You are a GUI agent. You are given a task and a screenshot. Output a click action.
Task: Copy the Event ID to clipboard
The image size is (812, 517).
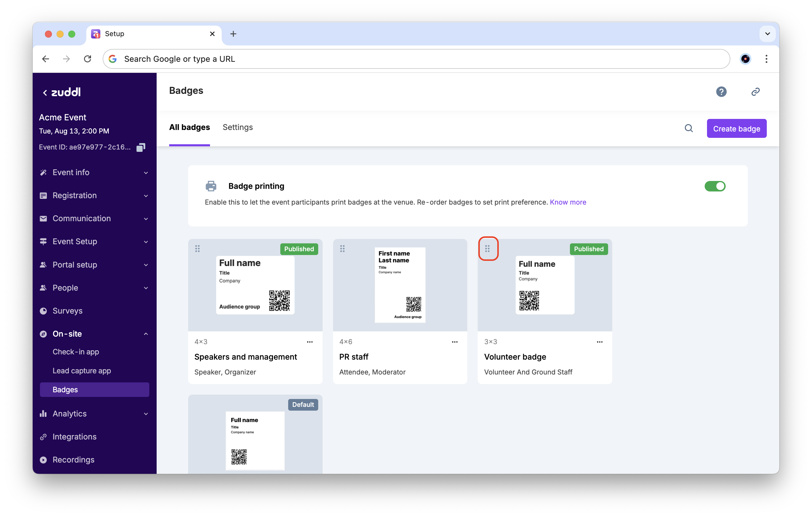(141, 147)
